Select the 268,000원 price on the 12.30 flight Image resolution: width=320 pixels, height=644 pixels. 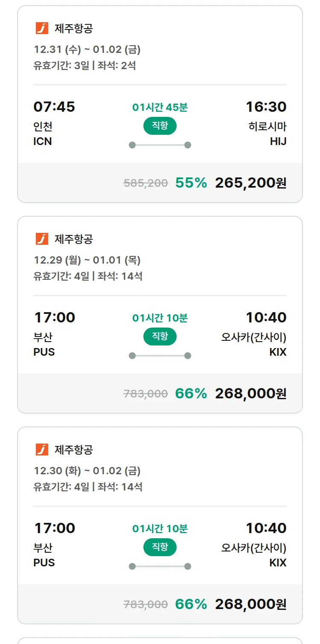point(250,604)
